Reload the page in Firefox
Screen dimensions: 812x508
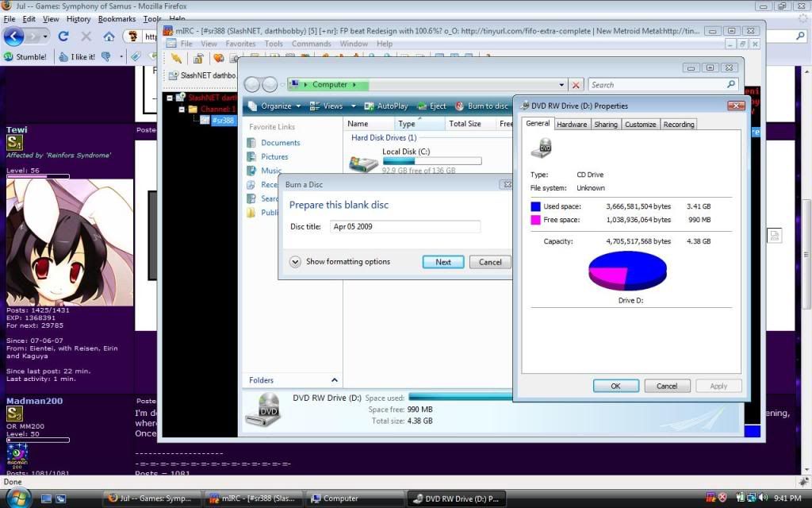pos(63,37)
